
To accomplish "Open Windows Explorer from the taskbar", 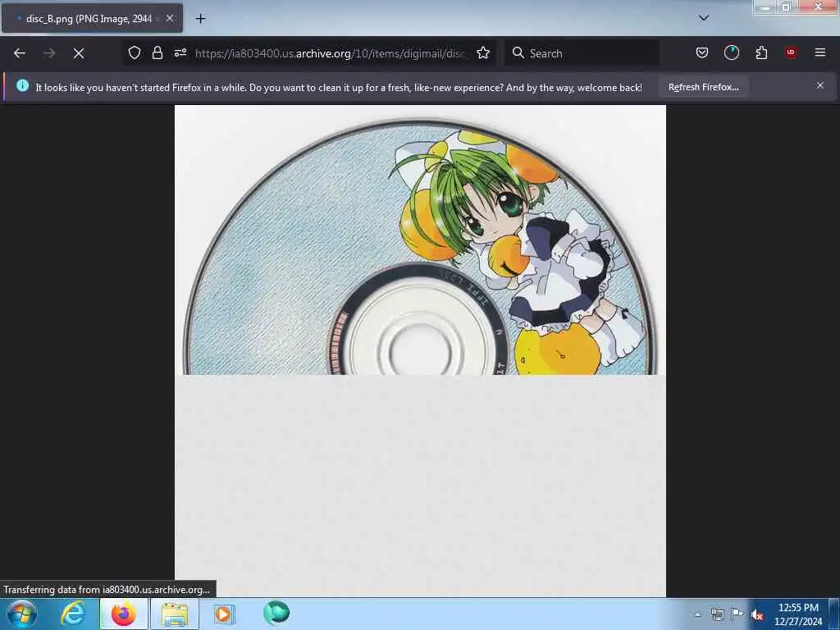I will 175,614.
